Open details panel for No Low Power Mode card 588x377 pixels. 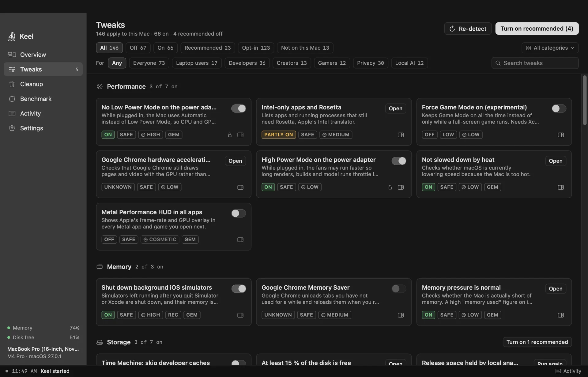[240, 135]
